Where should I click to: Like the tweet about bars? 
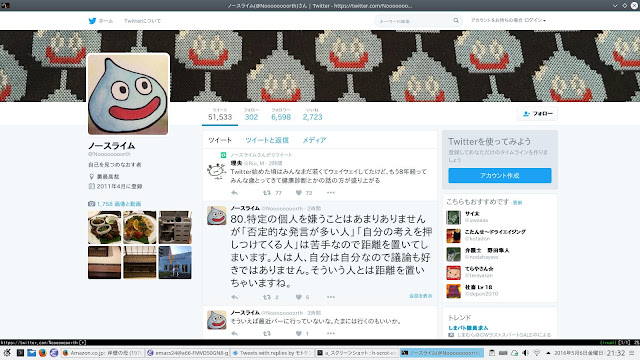coord(299,333)
